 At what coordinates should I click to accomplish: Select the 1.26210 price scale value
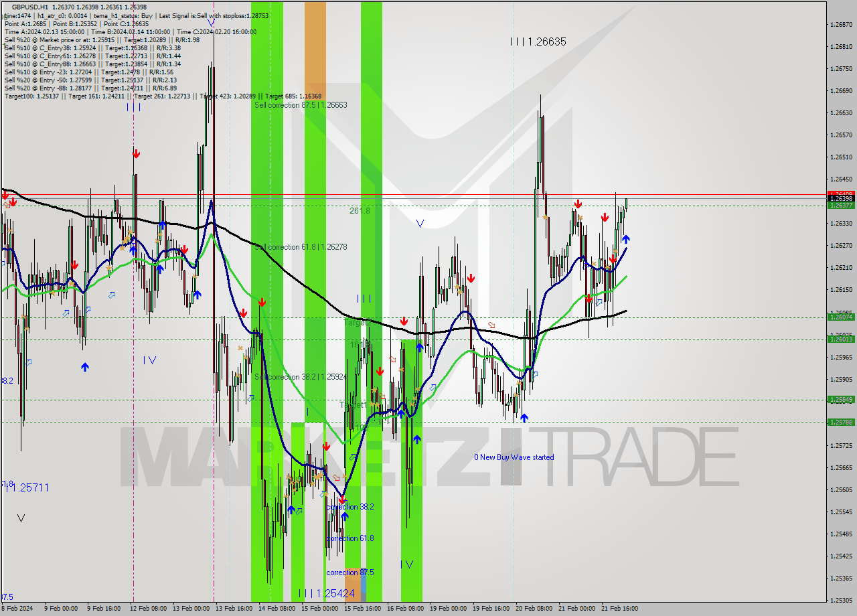(x=841, y=268)
